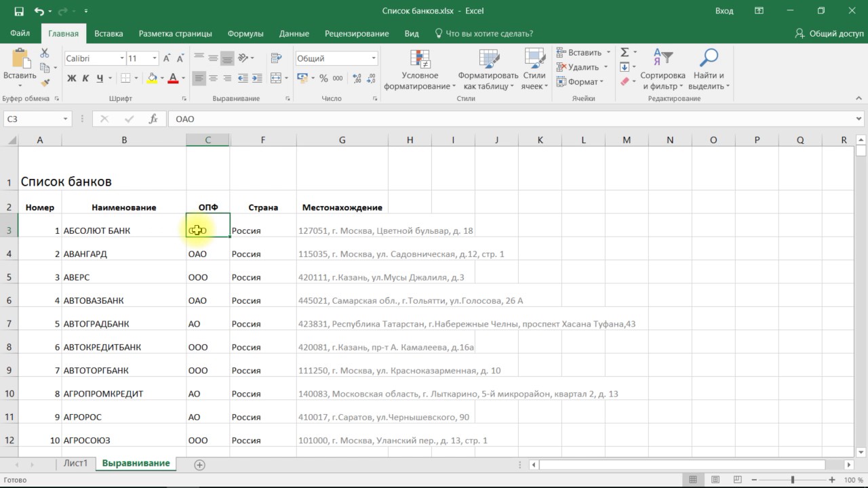
Task: Toggle underline (Ч) formatting
Action: coord(100,79)
